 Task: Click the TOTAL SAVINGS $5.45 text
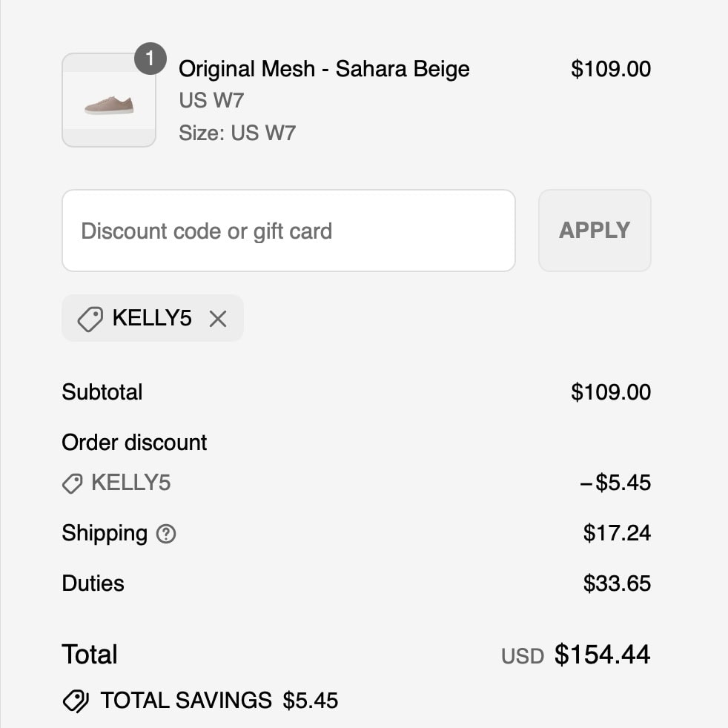coord(219,701)
